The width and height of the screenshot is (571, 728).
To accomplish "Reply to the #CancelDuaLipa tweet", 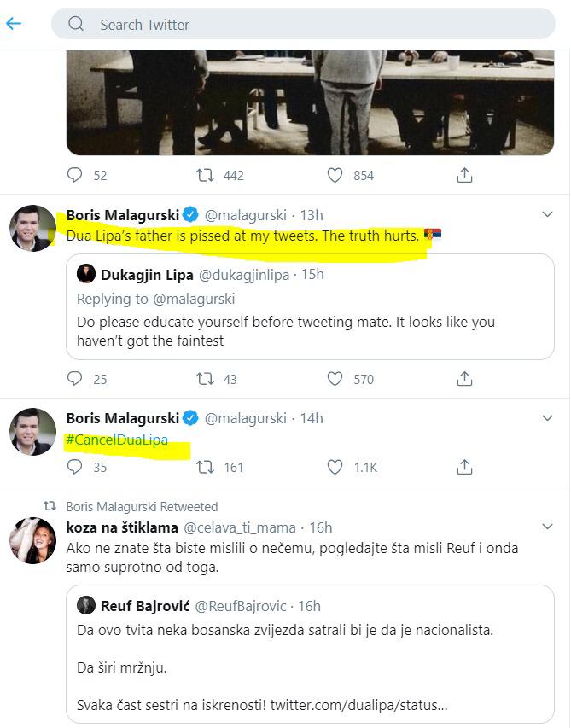I will [x=74, y=467].
